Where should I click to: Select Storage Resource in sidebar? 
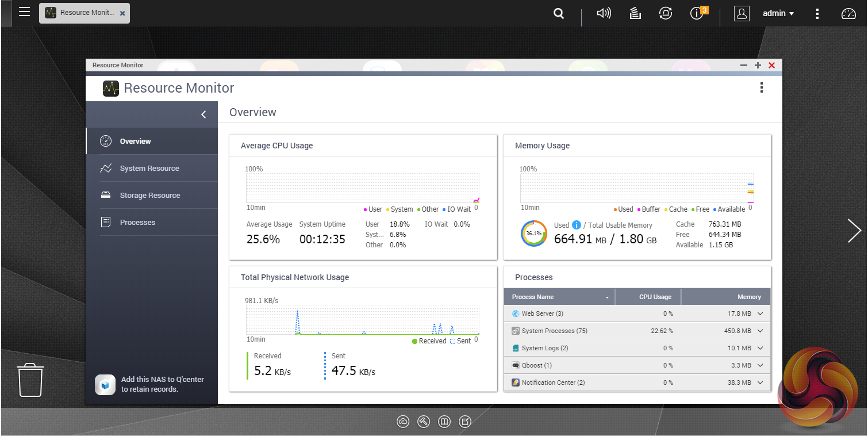149,196
